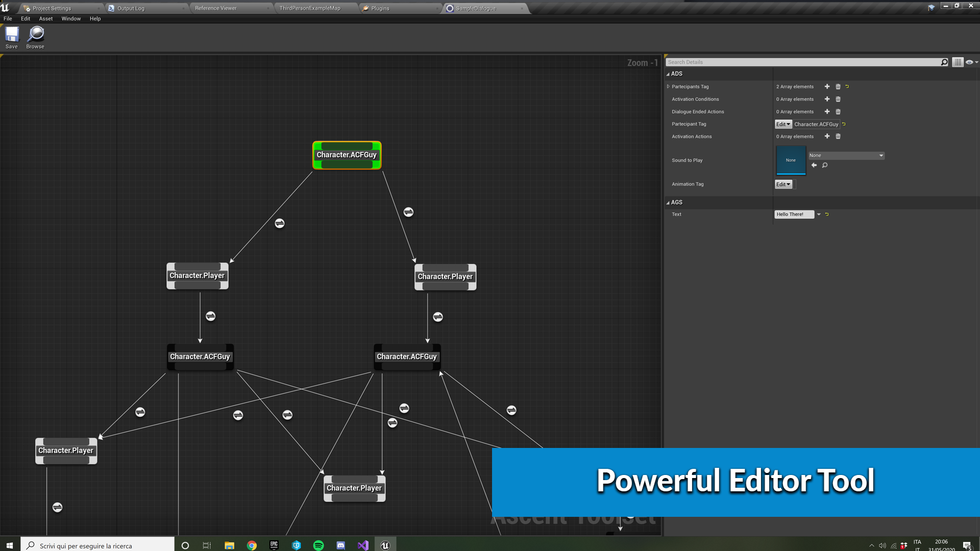The width and height of the screenshot is (980, 551).
Task: Switch to the Output Log tab
Action: point(130,8)
